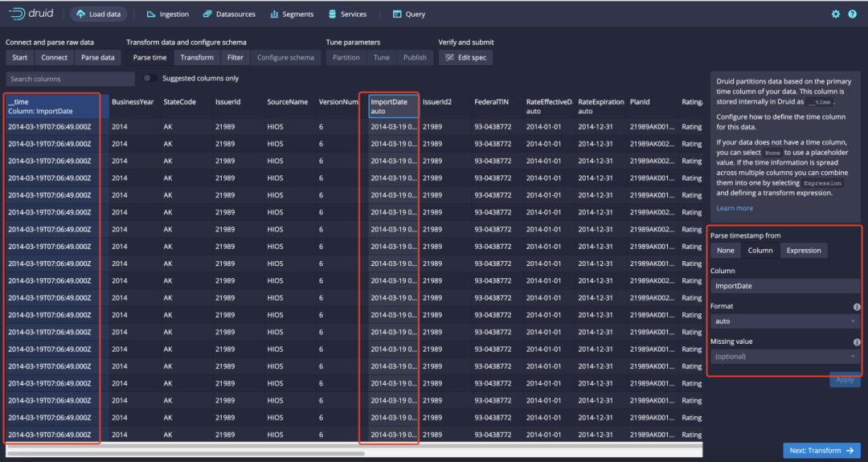Click the horizontal scrollbar under the table

(x=186, y=454)
